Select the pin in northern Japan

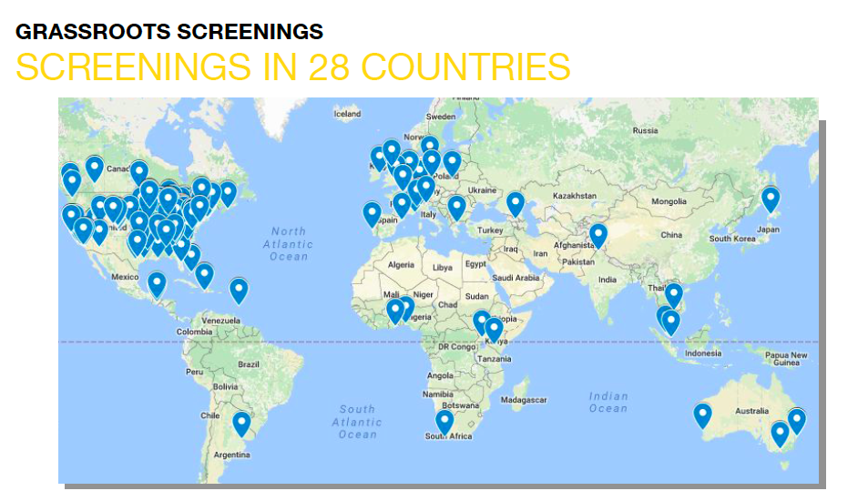[x=771, y=199]
